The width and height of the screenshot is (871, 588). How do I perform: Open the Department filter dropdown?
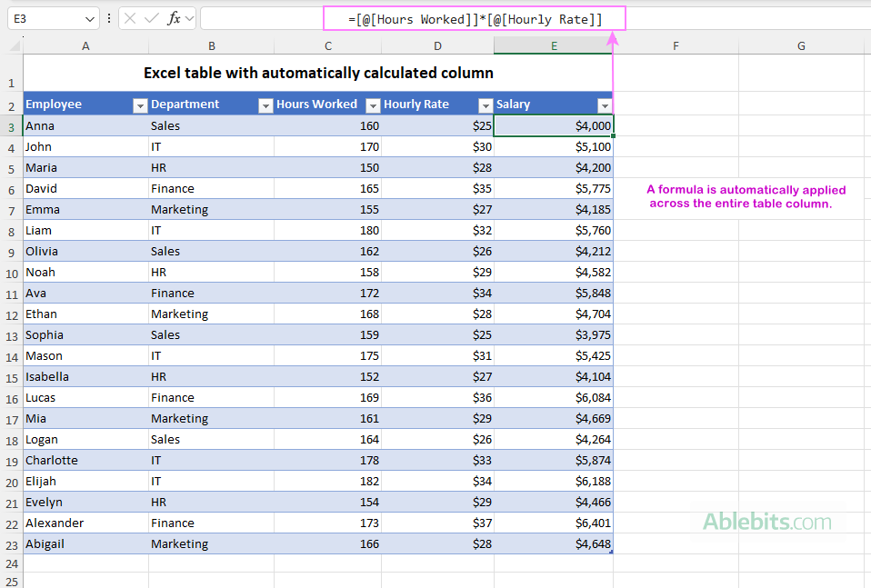point(265,105)
